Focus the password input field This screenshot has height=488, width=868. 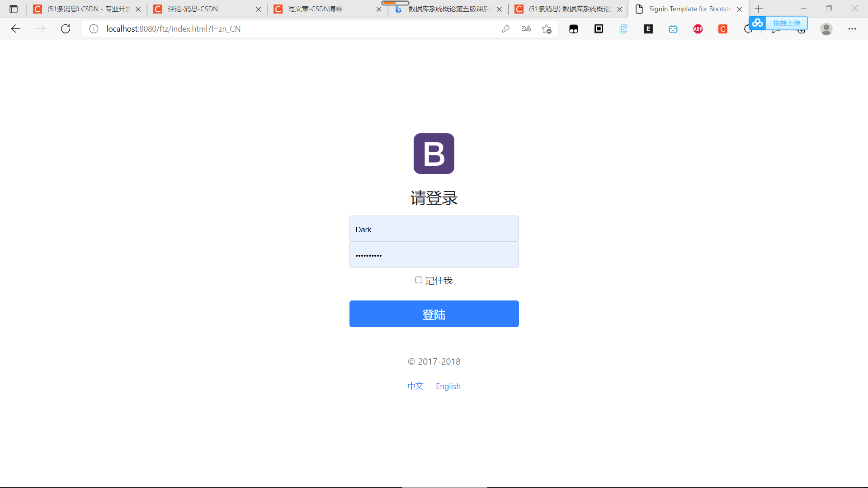(x=434, y=254)
